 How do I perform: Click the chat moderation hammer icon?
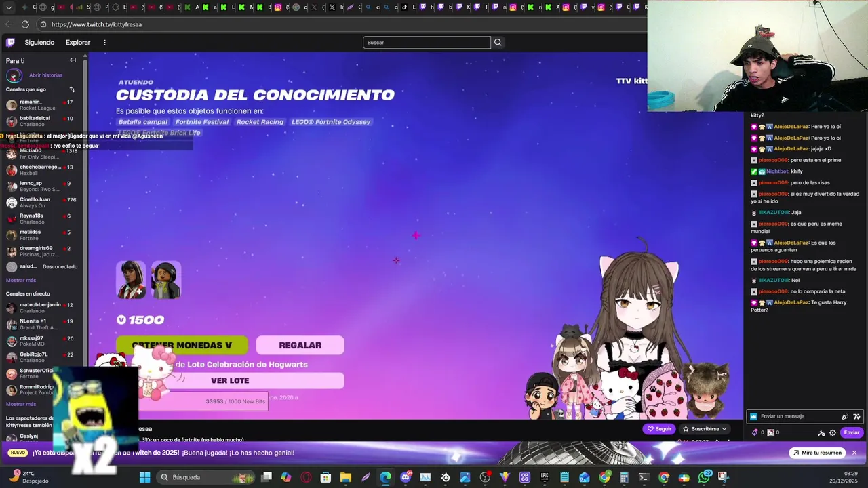(821, 432)
